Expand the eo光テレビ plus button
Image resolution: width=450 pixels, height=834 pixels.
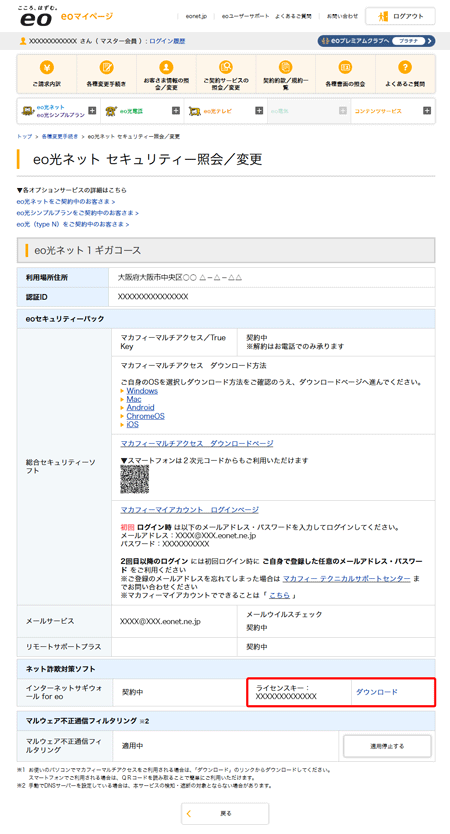coord(259,111)
